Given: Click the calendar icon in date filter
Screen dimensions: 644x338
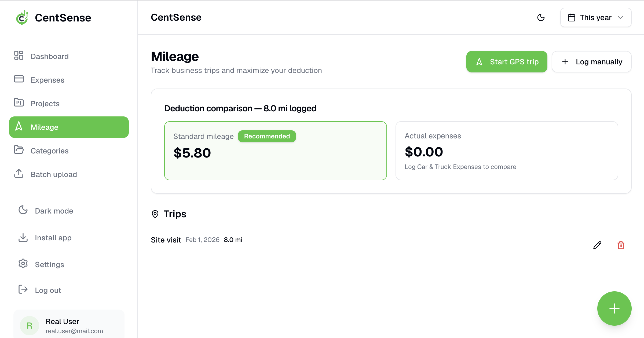Looking at the screenshot, I should 572,18.
